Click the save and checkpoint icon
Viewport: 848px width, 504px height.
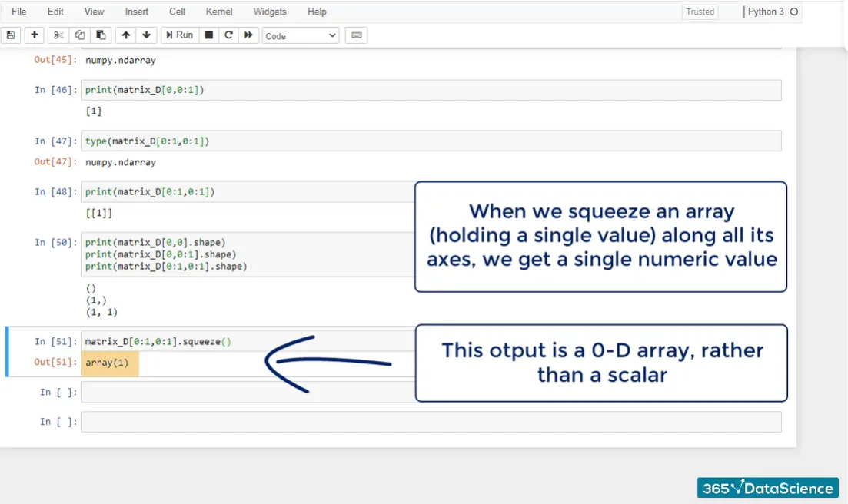point(11,35)
